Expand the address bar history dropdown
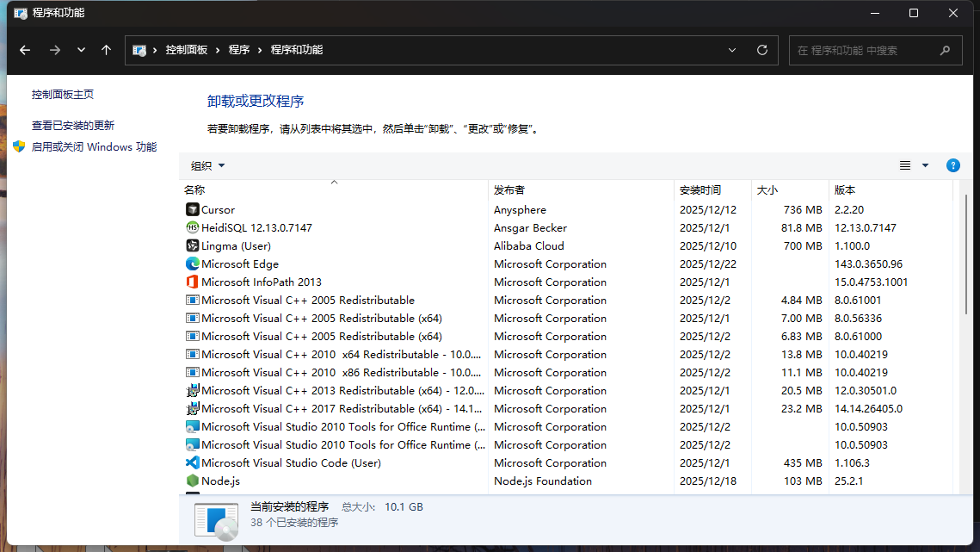980x552 pixels. click(732, 50)
